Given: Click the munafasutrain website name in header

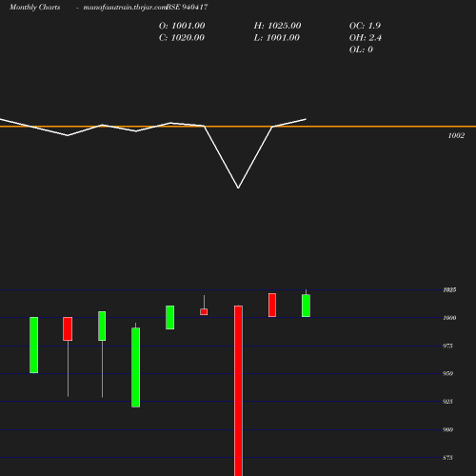Looking at the screenshot, I should [125, 7].
